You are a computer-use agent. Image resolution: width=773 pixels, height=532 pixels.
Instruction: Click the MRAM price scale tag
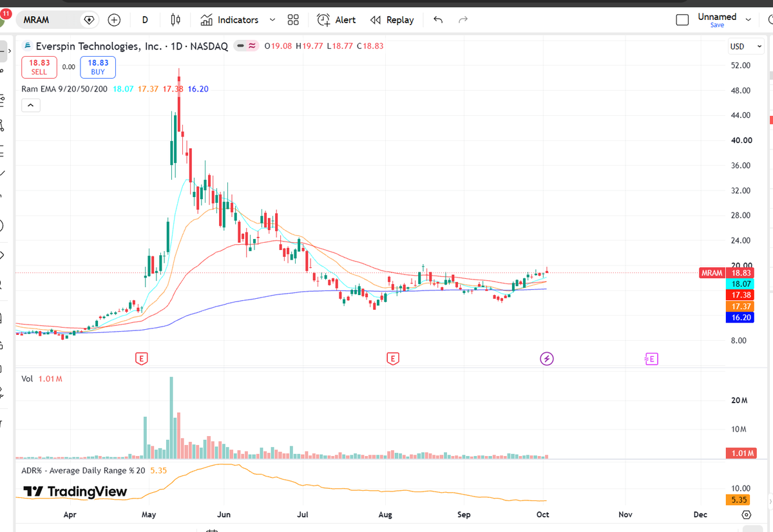click(711, 273)
